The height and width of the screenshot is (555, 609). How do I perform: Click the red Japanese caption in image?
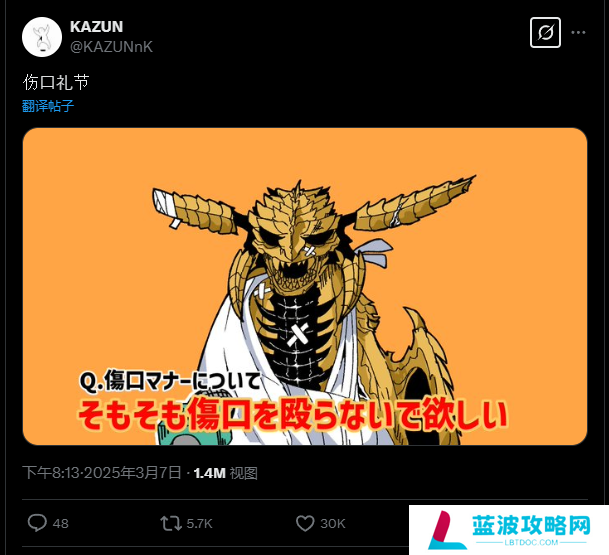point(293,415)
